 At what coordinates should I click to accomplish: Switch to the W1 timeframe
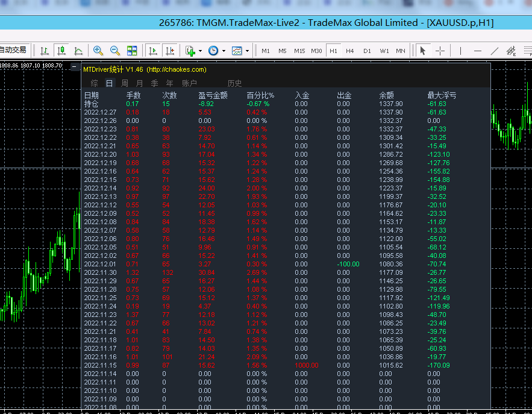[x=384, y=51]
